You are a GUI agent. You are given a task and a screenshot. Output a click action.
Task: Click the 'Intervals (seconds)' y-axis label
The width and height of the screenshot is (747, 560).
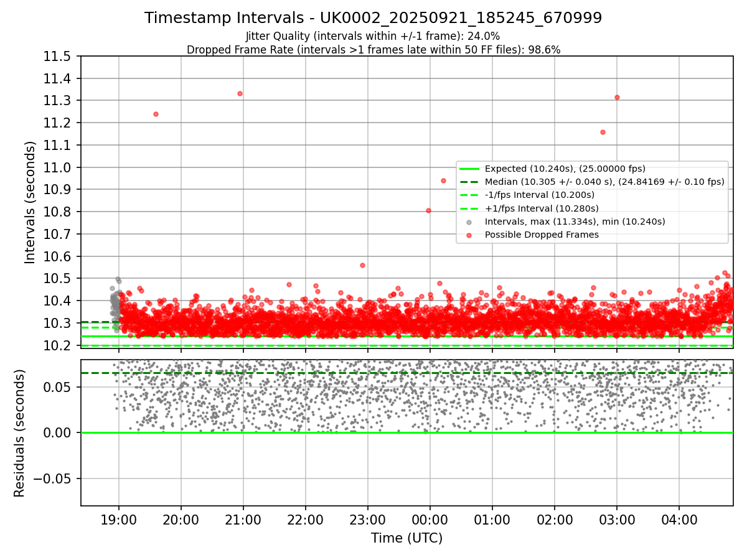click(30, 202)
